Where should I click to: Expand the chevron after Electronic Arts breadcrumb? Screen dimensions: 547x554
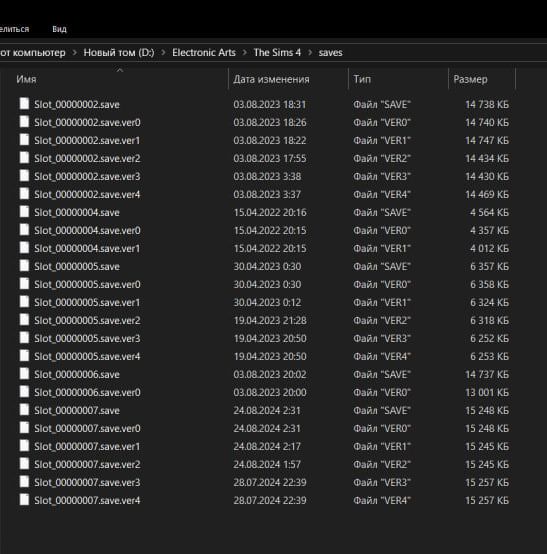click(245, 53)
